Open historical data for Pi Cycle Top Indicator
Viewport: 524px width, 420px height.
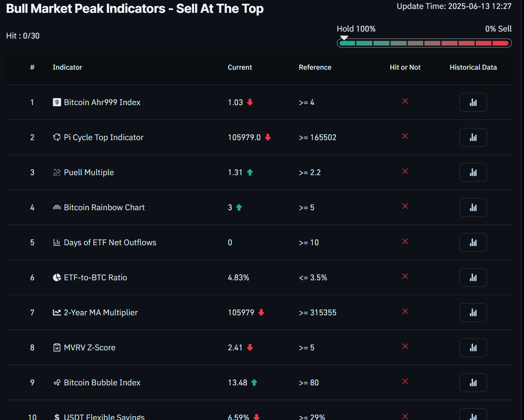pos(473,137)
